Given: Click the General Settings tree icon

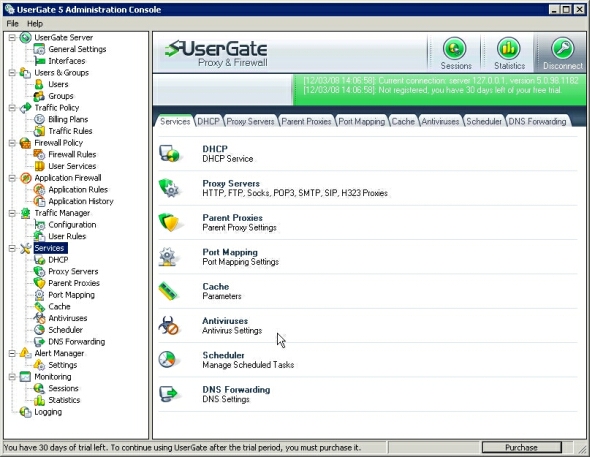Looking at the screenshot, I should point(39,49).
